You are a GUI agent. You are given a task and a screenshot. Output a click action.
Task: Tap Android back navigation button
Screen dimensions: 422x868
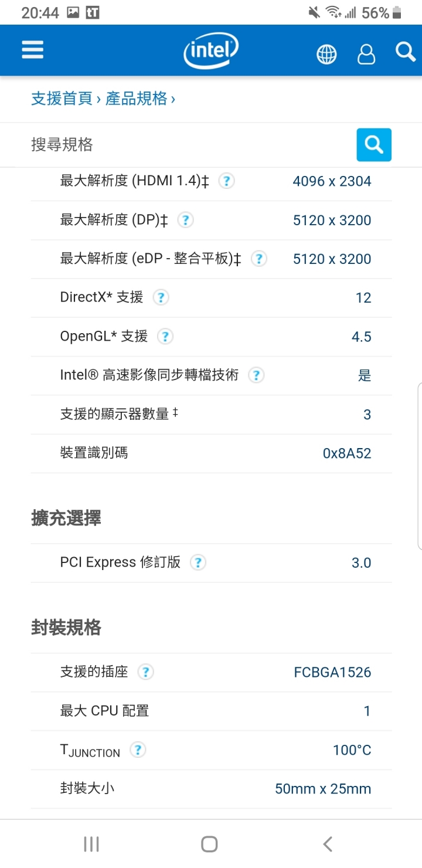pos(328,844)
